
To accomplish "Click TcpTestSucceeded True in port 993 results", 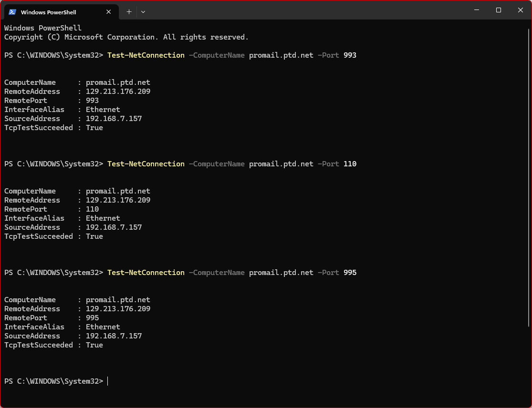I will click(94, 128).
